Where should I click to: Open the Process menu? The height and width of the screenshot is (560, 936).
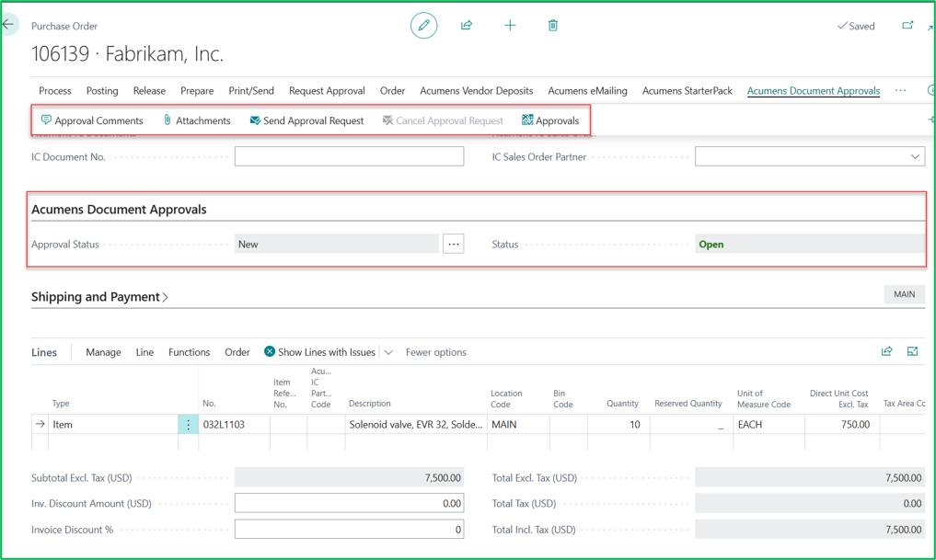pyautogui.click(x=55, y=91)
